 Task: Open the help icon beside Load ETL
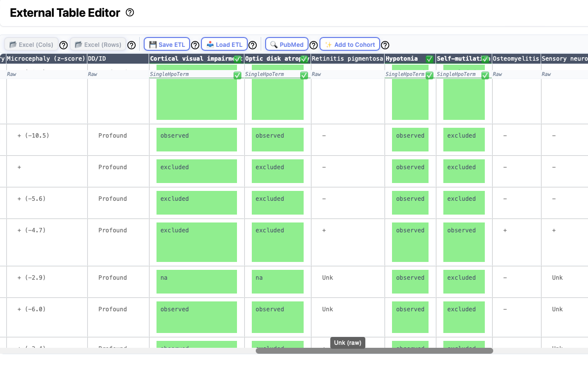pyautogui.click(x=252, y=44)
